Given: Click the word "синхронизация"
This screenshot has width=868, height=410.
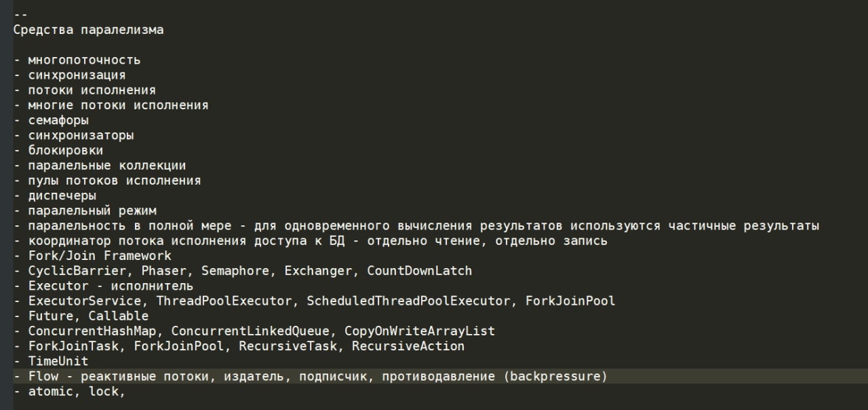Looking at the screenshot, I should coord(77,75).
